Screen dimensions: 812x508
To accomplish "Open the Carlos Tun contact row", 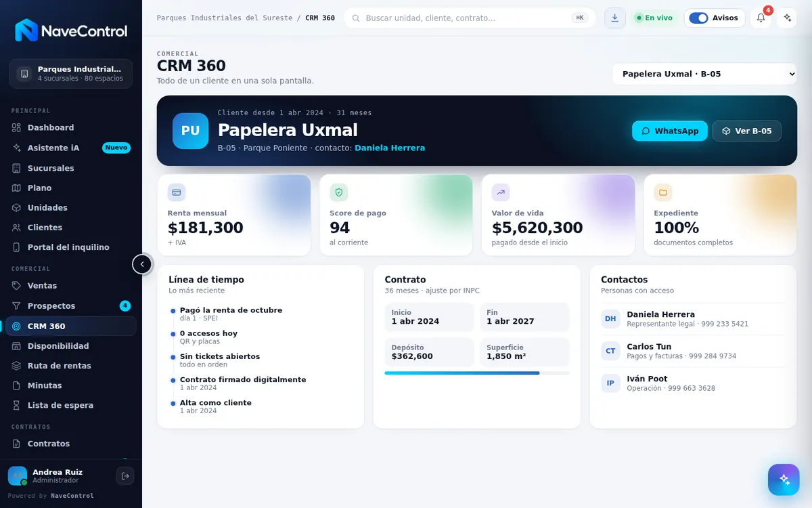I will [693, 351].
